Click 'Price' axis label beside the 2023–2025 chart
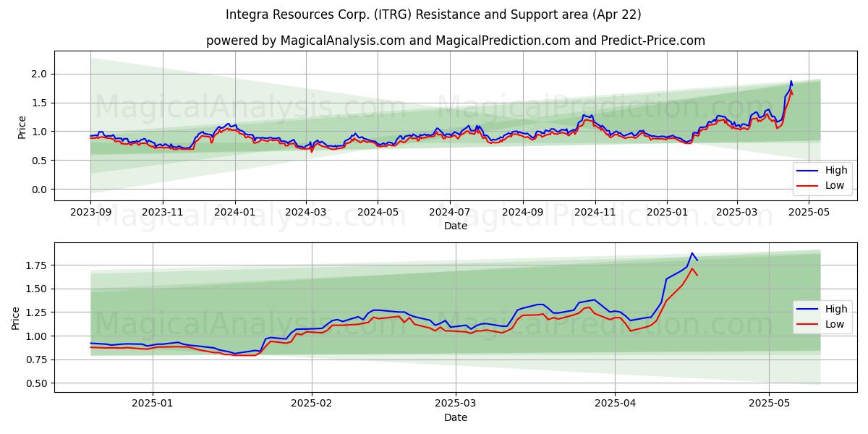 (x=22, y=127)
